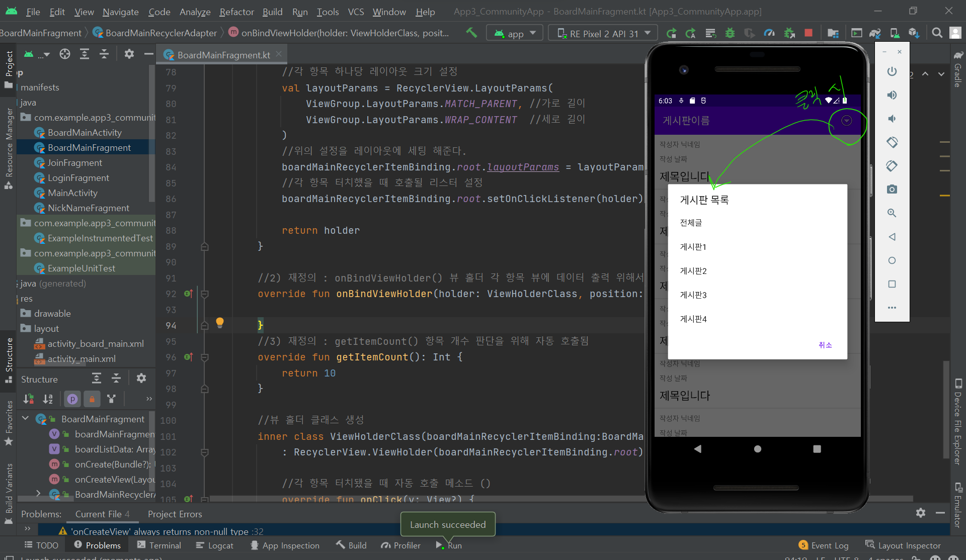966x560 pixels.
Task: Click the Make Project hammer icon
Action: click(471, 33)
